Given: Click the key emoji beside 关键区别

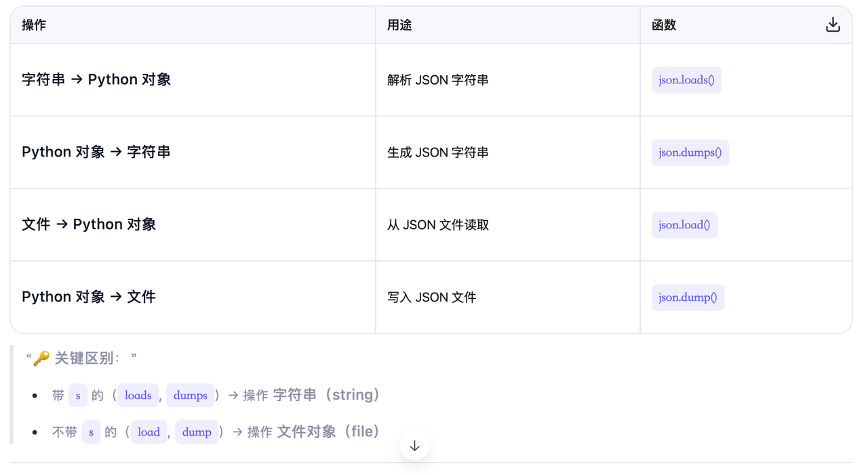Looking at the screenshot, I should coord(42,358).
